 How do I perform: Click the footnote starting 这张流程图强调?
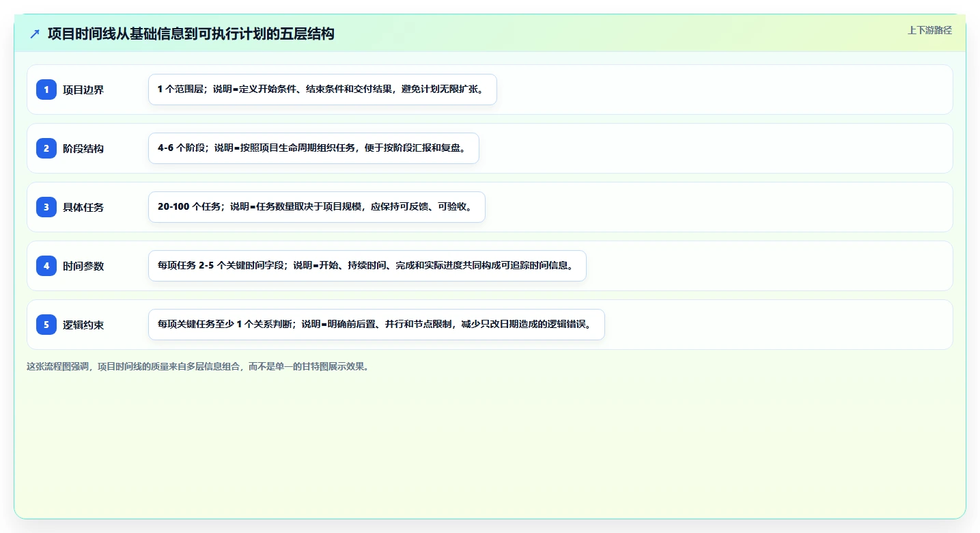tap(198, 366)
